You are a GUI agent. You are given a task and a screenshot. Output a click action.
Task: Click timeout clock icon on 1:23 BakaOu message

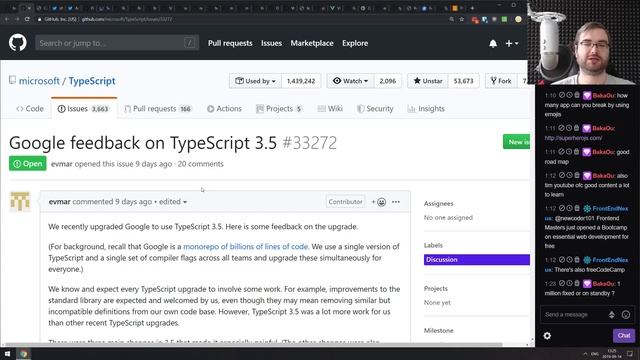[569, 283]
